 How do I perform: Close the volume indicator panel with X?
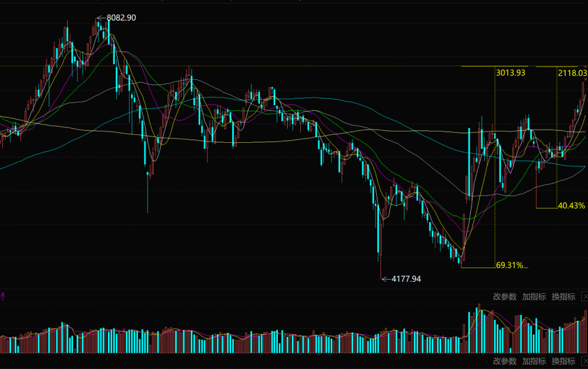[584, 297]
